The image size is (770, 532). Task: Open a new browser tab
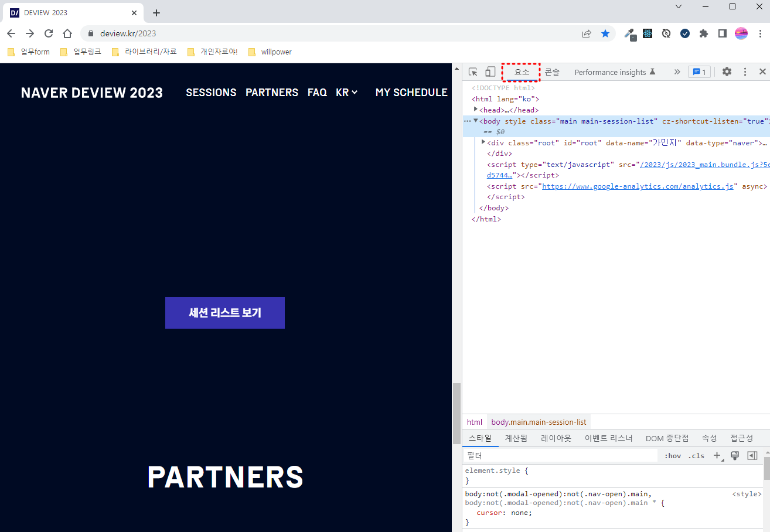156,13
